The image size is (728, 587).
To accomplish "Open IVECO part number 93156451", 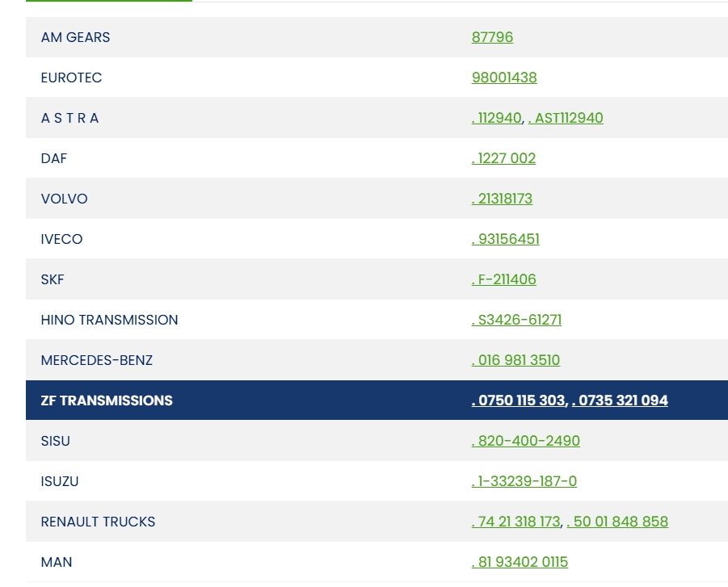I will tap(506, 239).
